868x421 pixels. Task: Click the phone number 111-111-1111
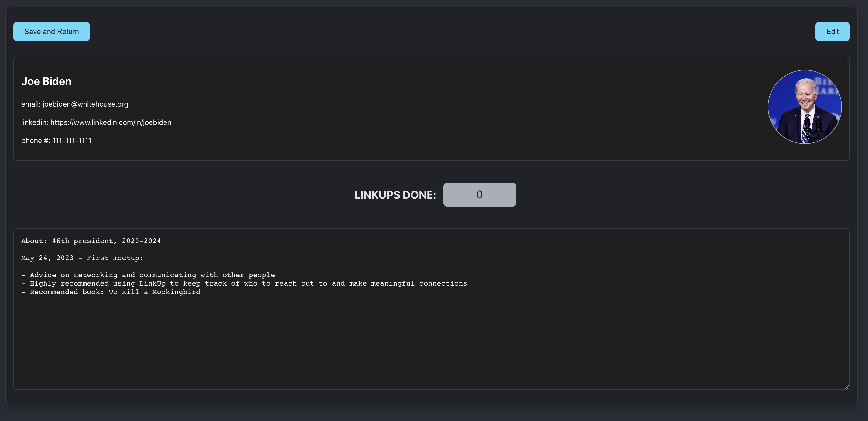coord(71,141)
